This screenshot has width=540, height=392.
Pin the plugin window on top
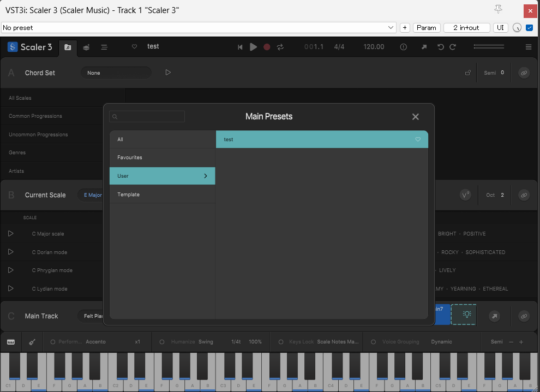(498, 10)
